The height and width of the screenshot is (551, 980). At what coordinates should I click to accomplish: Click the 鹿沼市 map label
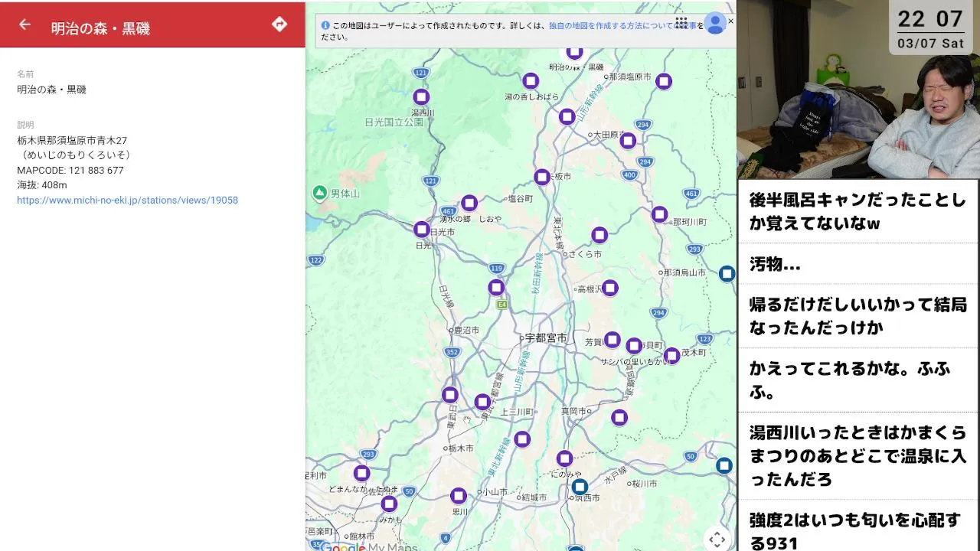click(x=466, y=331)
